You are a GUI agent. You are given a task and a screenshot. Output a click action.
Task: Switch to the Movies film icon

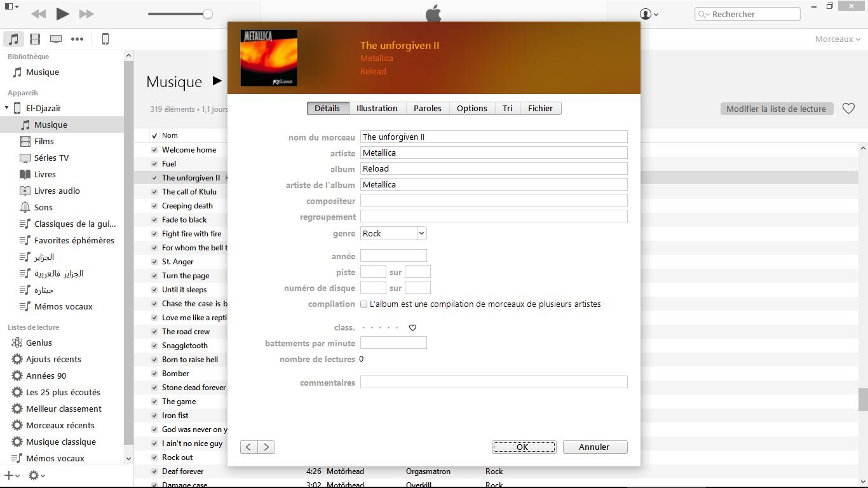(x=35, y=39)
